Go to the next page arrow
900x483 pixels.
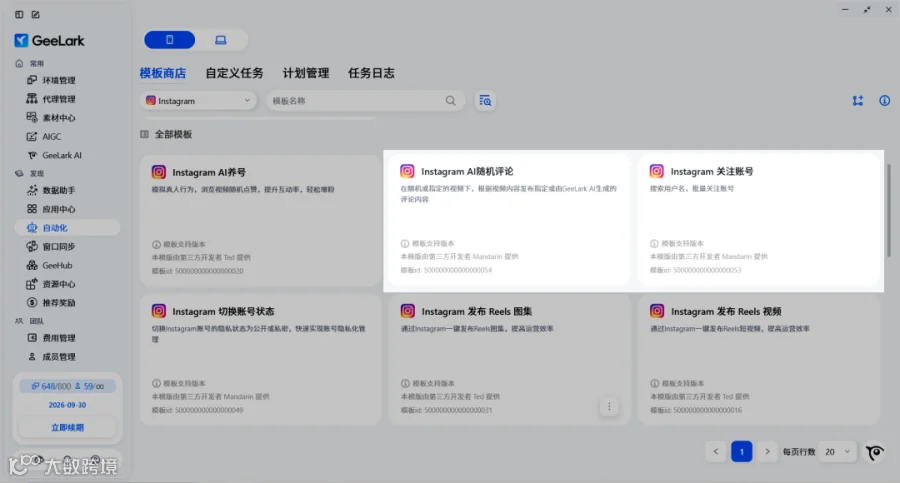767,452
